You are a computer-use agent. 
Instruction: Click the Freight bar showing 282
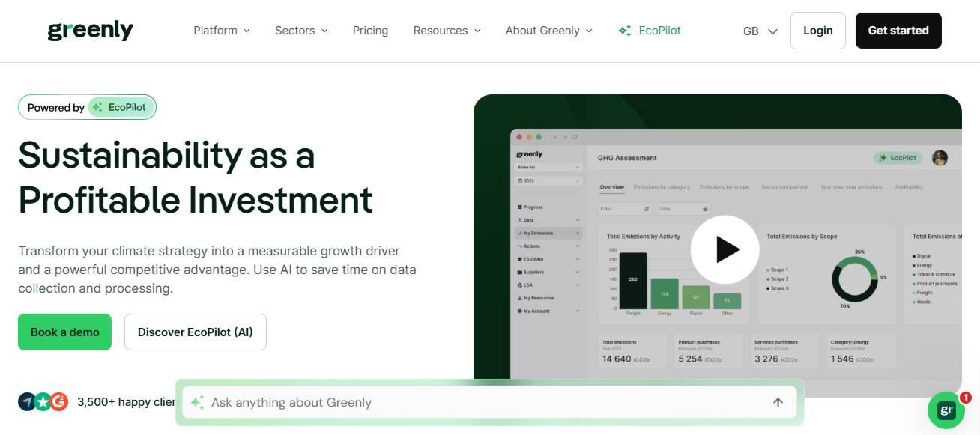(x=633, y=281)
